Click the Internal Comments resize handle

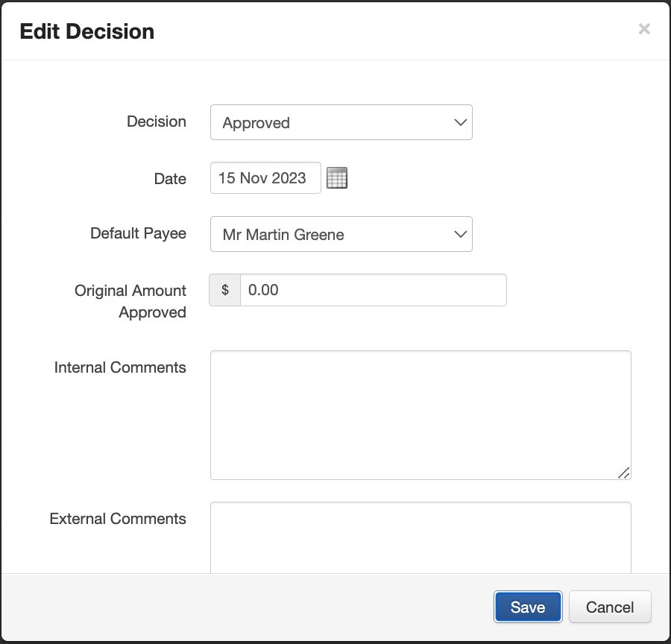click(x=623, y=473)
